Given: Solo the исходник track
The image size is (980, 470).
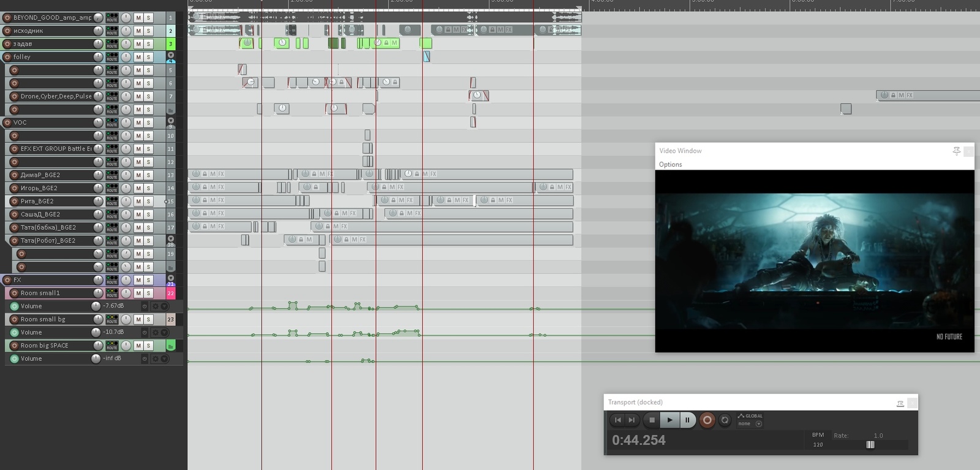Looking at the screenshot, I should click(148, 31).
